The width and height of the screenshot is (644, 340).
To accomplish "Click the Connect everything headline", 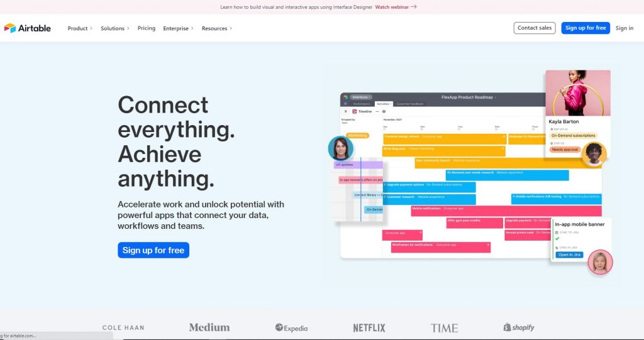I will 176,141.
